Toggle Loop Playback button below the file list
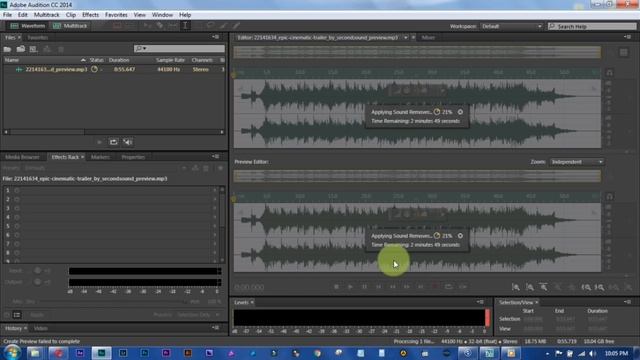 click(x=113, y=142)
